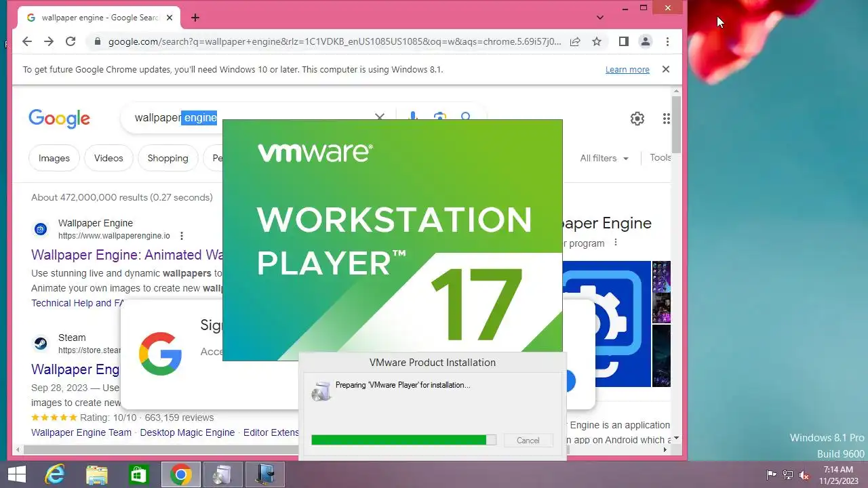Bookmark this page with the star

pyautogui.click(x=597, y=41)
